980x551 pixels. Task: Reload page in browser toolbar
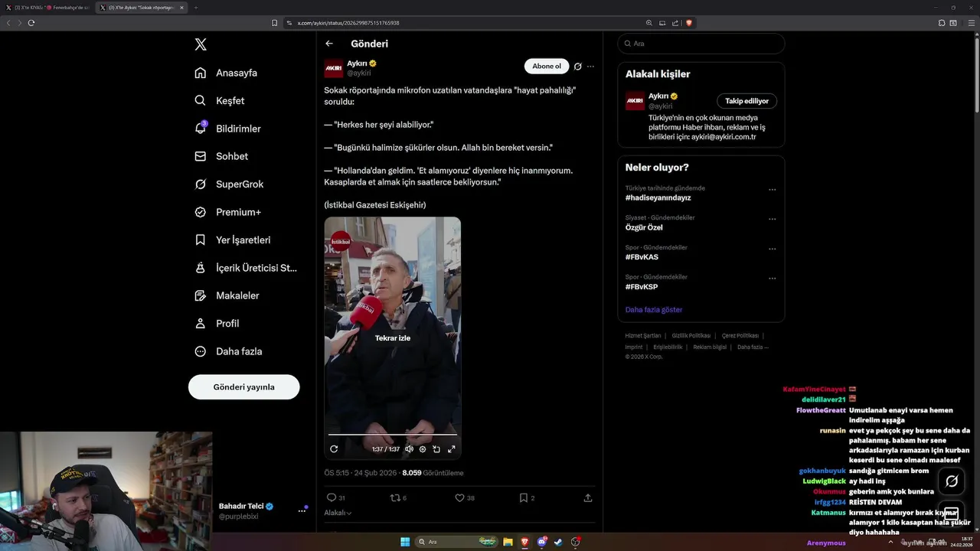click(x=31, y=23)
